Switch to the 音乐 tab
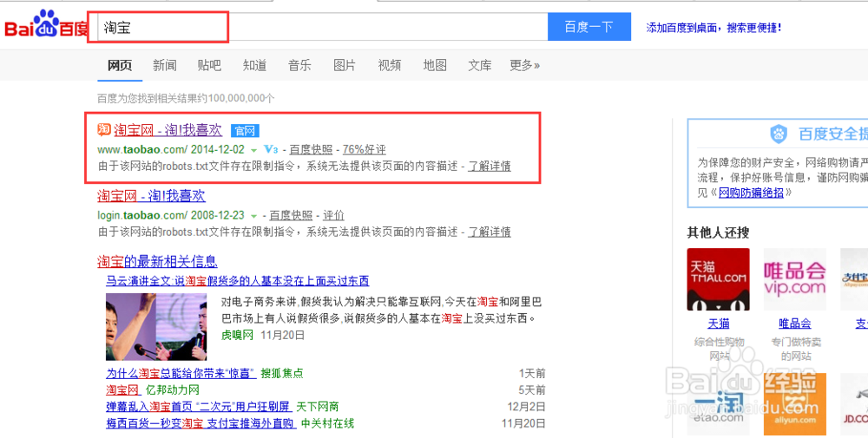The height and width of the screenshot is (438, 868). pyautogui.click(x=299, y=65)
